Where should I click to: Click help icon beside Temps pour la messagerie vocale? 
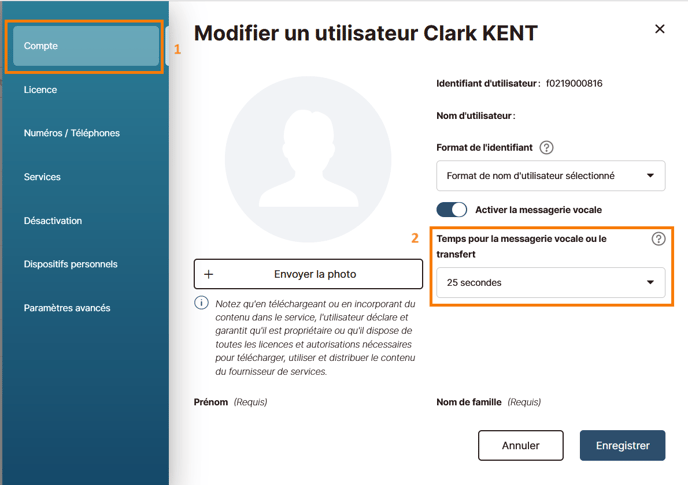[x=658, y=239]
